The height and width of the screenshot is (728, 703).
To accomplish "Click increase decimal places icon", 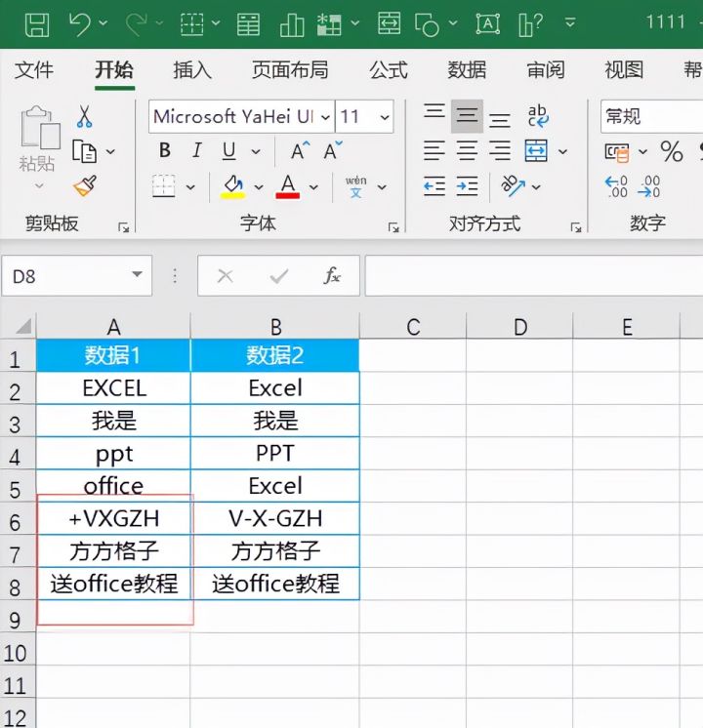I will tap(616, 186).
